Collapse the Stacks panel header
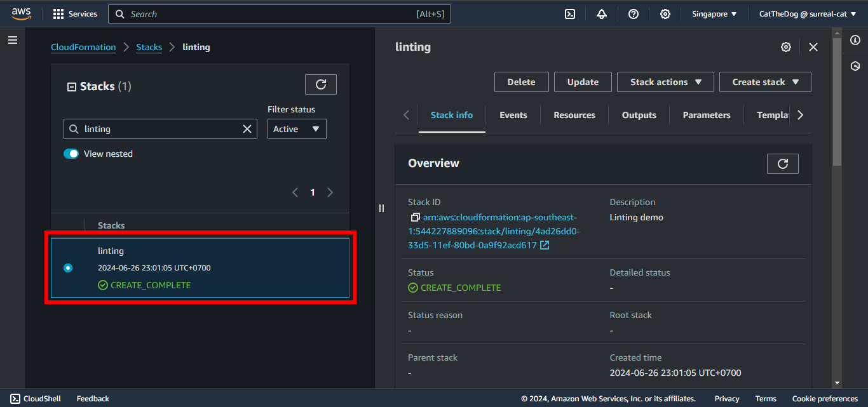Image resolution: width=868 pixels, height=407 pixels. [x=72, y=87]
